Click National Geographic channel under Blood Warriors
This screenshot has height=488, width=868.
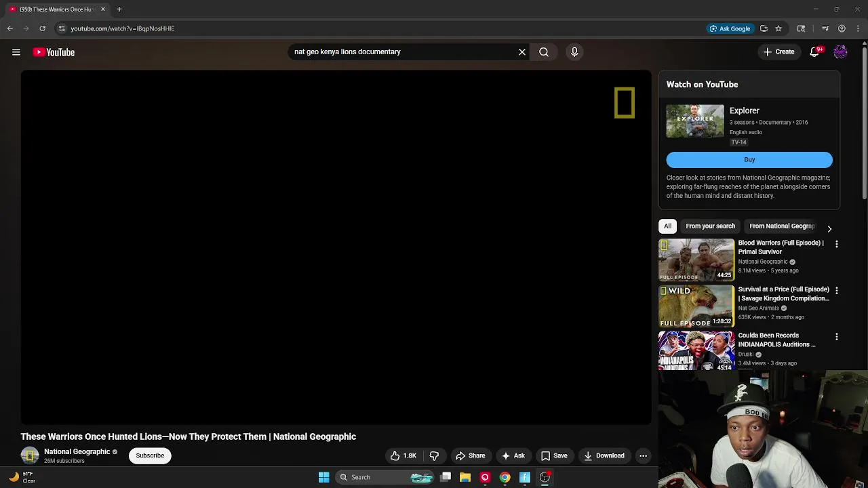[x=762, y=262]
